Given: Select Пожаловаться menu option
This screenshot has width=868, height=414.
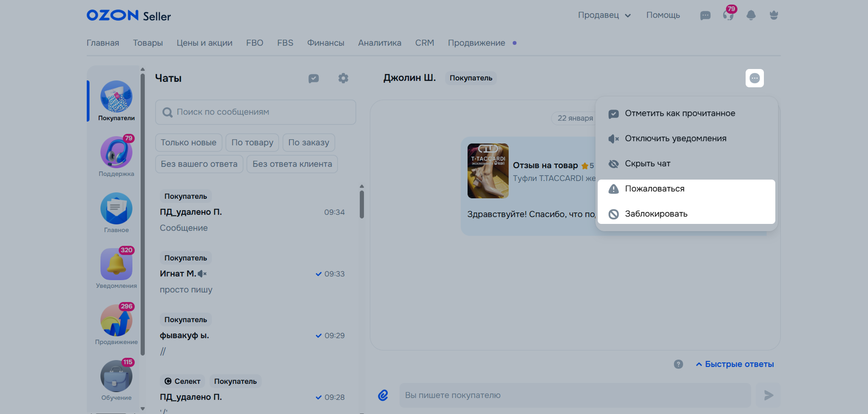Looking at the screenshot, I should pos(654,189).
